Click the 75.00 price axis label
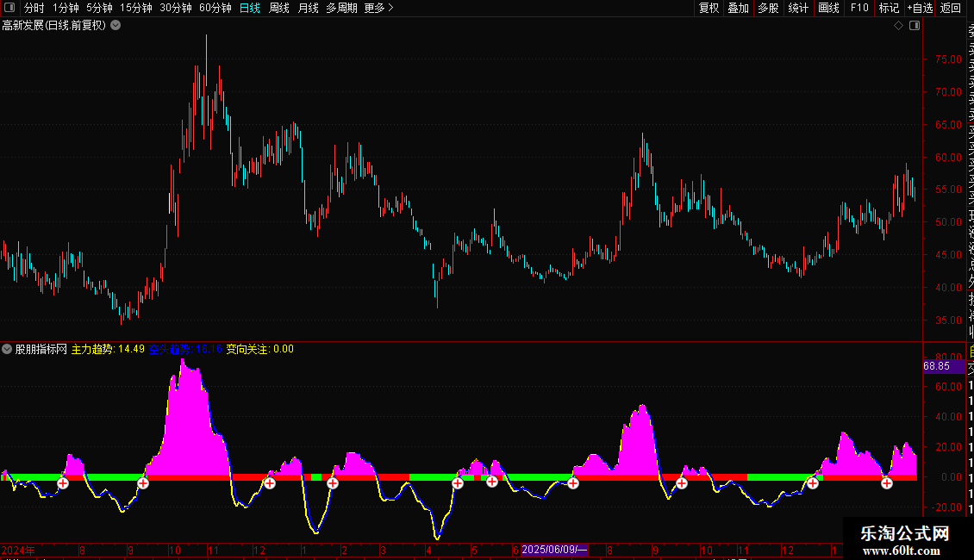The height and width of the screenshot is (560, 974). click(x=948, y=59)
